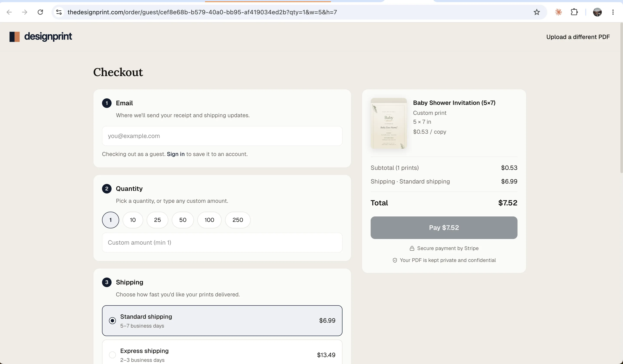The width and height of the screenshot is (623, 364).
Task: Click the designprint logo
Action: (41, 37)
